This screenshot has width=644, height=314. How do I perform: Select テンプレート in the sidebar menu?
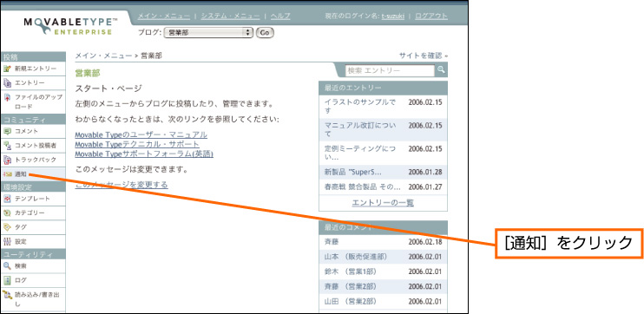click(32, 199)
